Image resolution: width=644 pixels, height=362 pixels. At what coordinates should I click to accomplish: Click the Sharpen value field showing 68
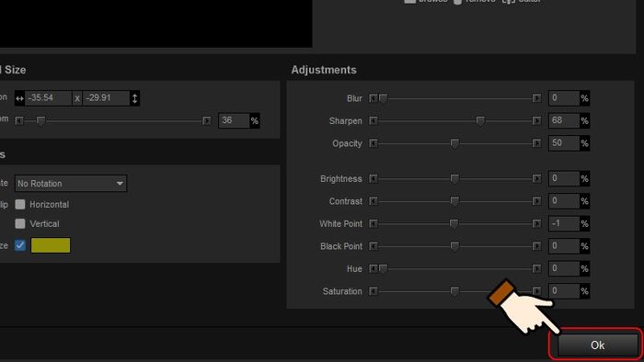coord(564,121)
